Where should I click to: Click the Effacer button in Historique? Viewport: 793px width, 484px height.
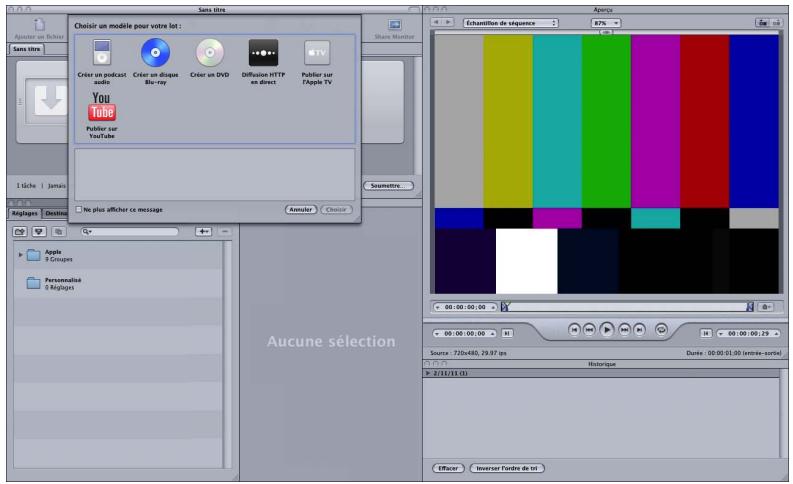(449, 467)
